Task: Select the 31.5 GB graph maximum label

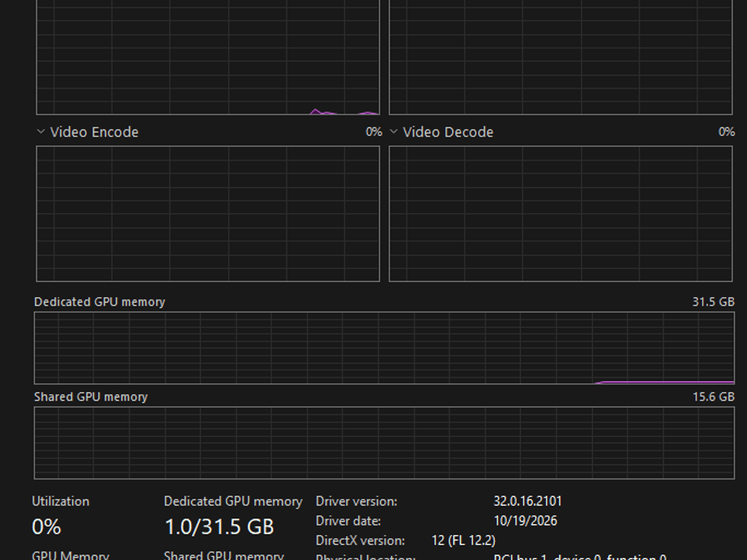Action: pos(713,302)
